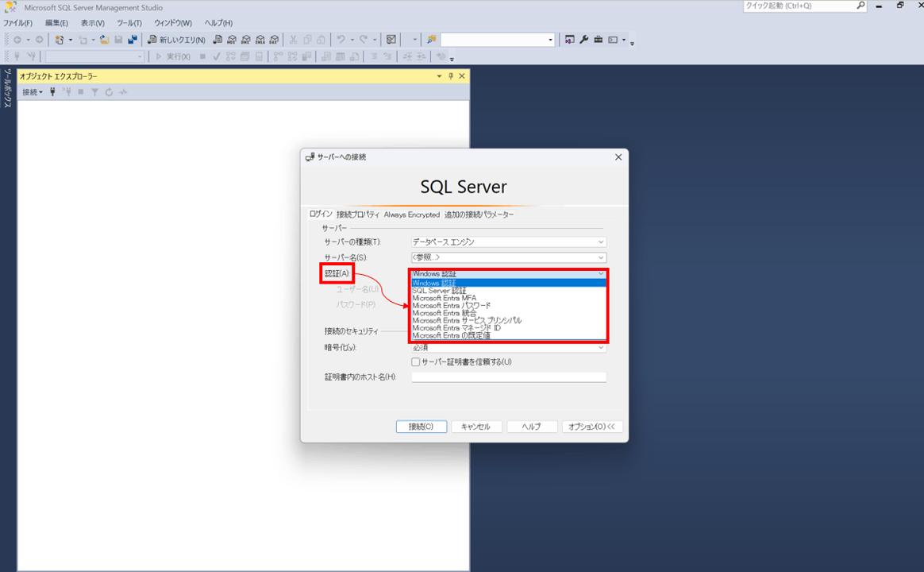Click the Find in Files icon

pyautogui.click(x=431, y=40)
